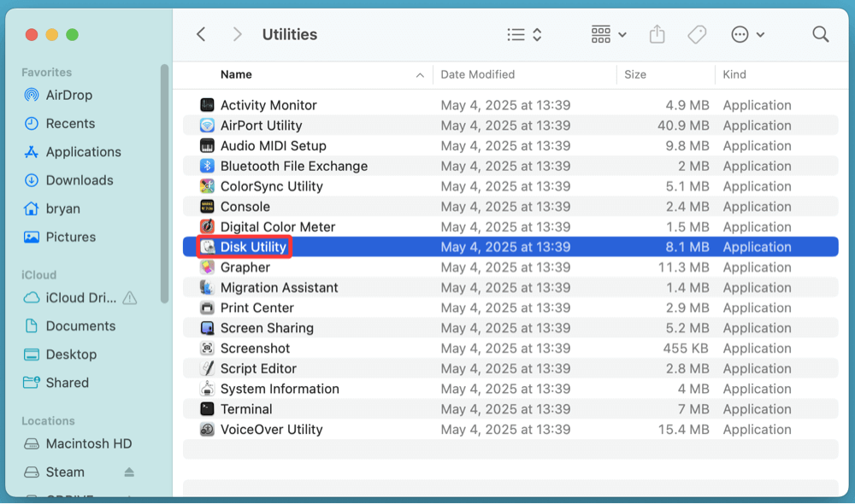Open the Downloads sidebar entry
The height and width of the screenshot is (504, 855).
pyautogui.click(x=80, y=180)
